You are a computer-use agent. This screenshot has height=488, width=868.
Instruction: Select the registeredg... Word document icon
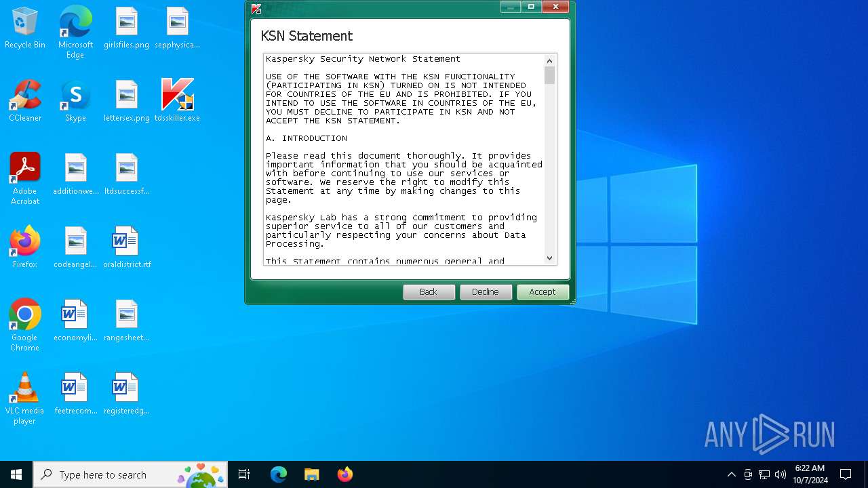[126, 394]
